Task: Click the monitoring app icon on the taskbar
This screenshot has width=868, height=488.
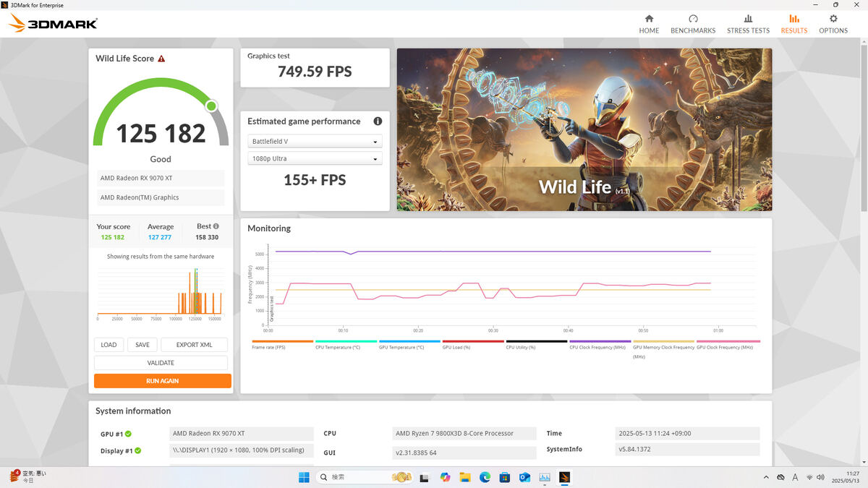Action: coord(545,477)
